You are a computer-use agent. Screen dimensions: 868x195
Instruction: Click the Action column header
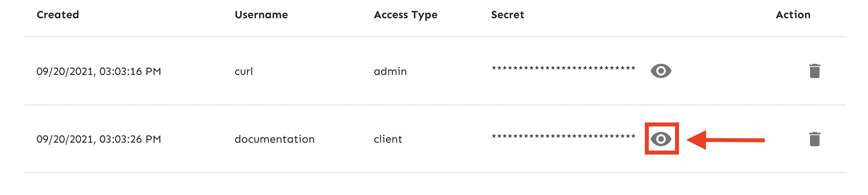(793, 15)
